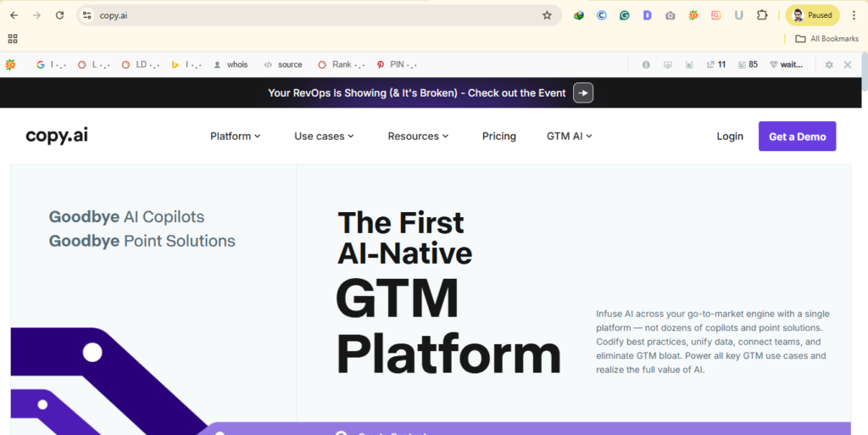Click the "The First AI-Native" heading

point(404,238)
